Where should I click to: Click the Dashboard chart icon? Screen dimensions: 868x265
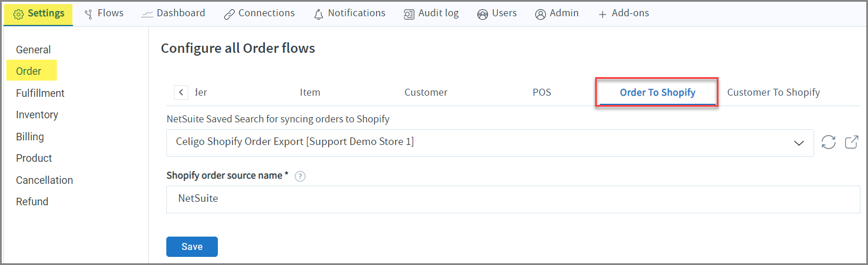[x=147, y=14]
